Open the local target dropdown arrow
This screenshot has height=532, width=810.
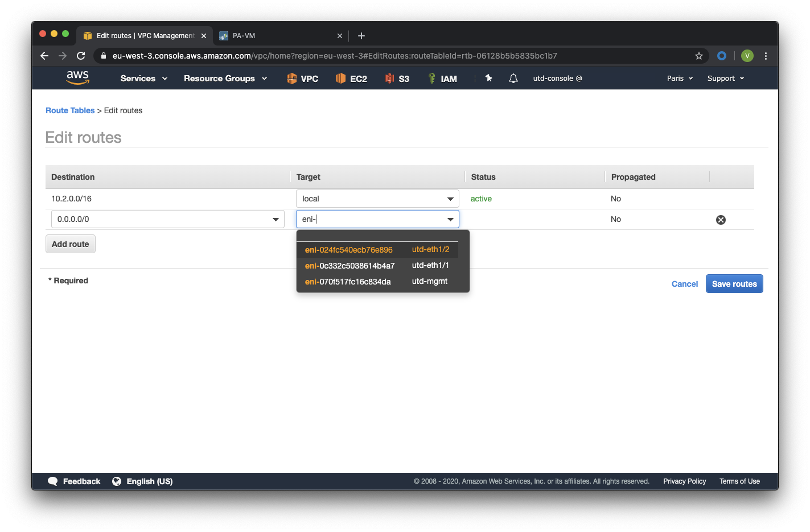450,199
